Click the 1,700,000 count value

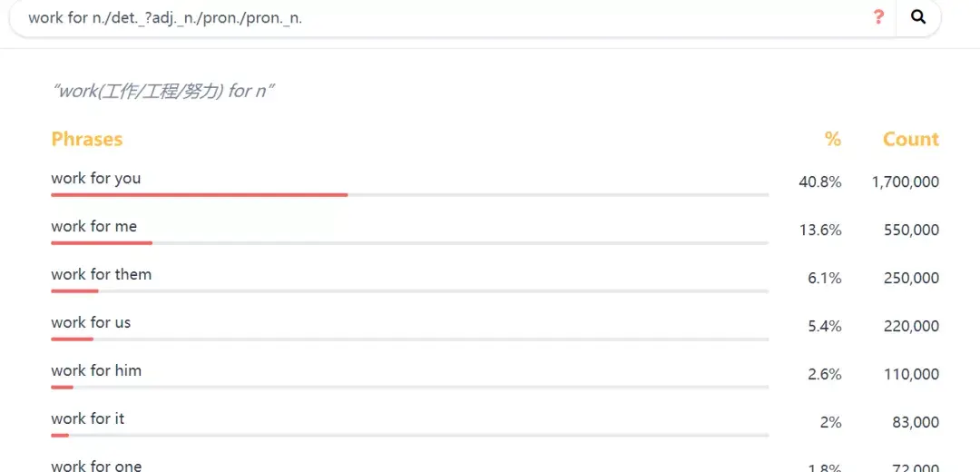tap(905, 182)
